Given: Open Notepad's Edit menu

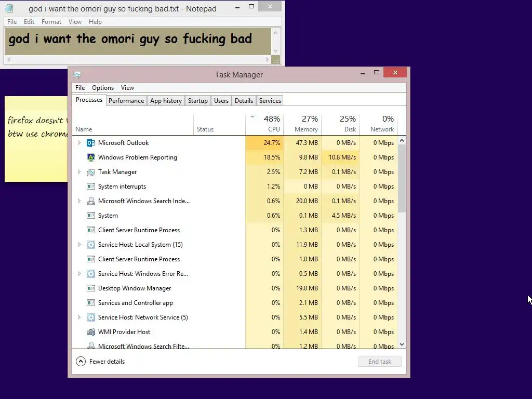Looking at the screenshot, I should tap(29, 22).
